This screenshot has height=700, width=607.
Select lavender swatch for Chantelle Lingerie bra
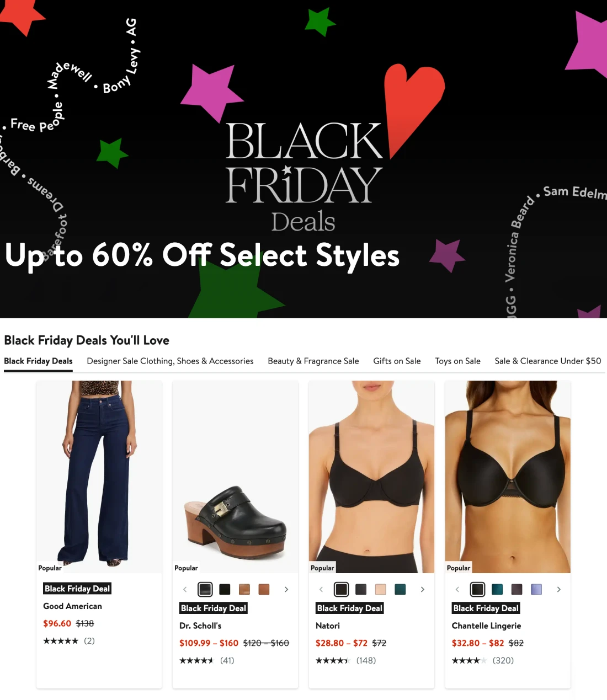coord(536,590)
